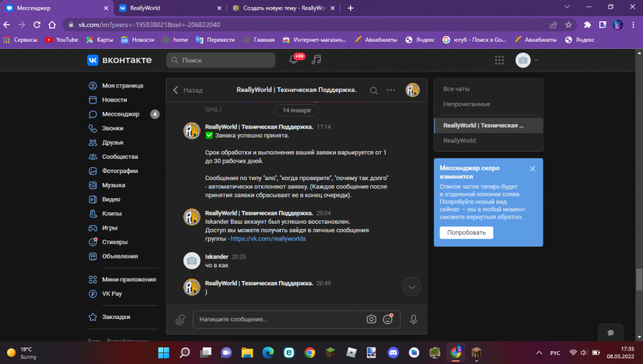The width and height of the screenshot is (643, 364).
Task: Switch to the ReallyWorld browser tab
Action: (170, 8)
